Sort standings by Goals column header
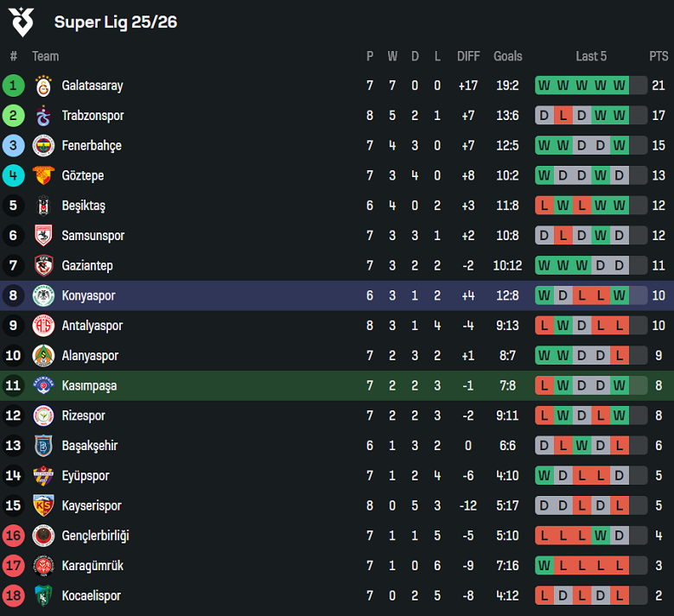The height and width of the screenshot is (616, 674). [x=507, y=56]
